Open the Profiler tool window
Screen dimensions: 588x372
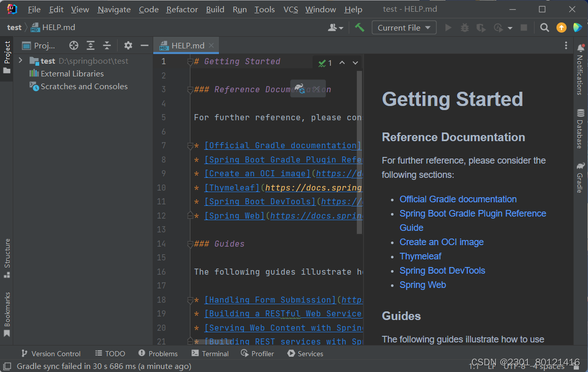tap(257, 353)
